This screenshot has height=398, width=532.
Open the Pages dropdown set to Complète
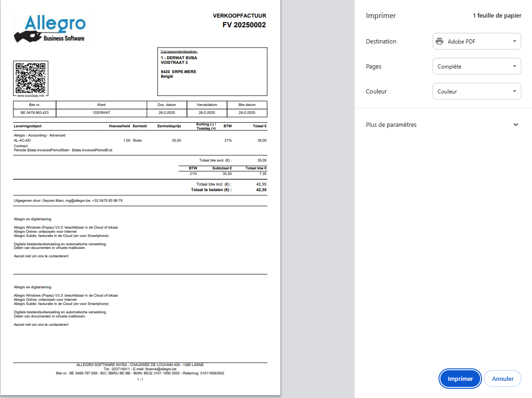pyautogui.click(x=476, y=67)
